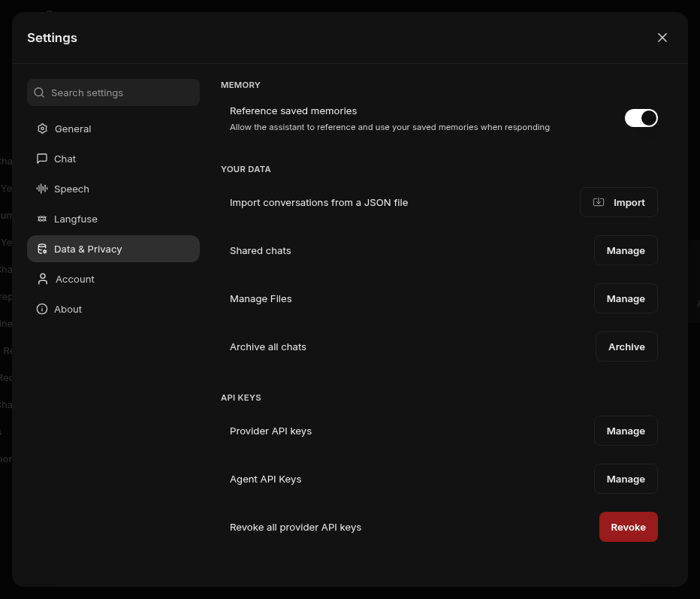Switch to the Speech settings tab

(113, 189)
